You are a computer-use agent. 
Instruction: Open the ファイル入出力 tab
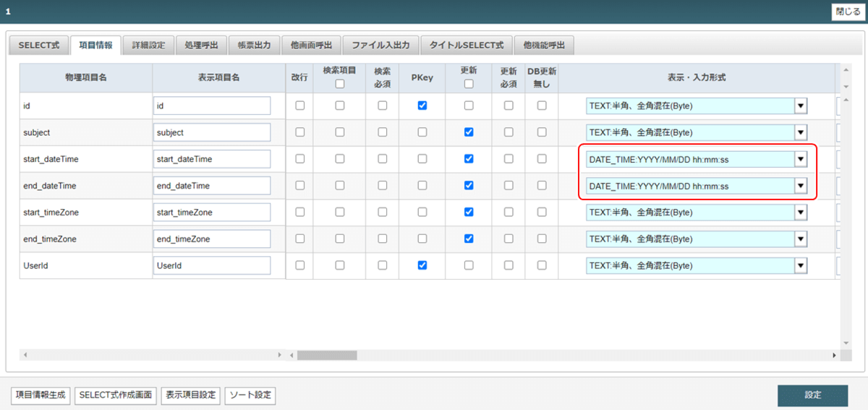click(x=380, y=45)
